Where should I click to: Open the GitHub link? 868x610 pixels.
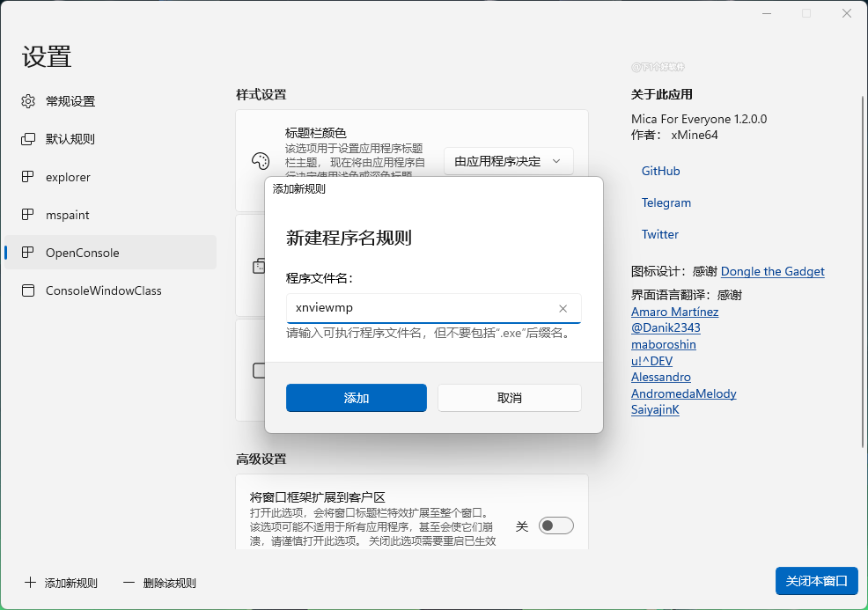(660, 171)
